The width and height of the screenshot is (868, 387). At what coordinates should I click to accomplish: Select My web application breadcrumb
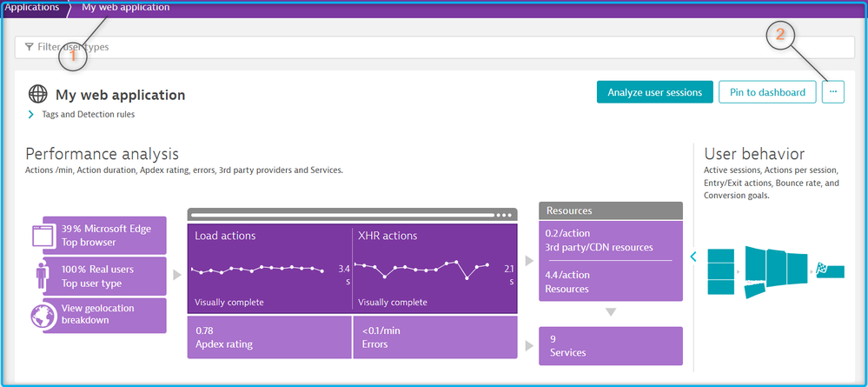point(126,8)
